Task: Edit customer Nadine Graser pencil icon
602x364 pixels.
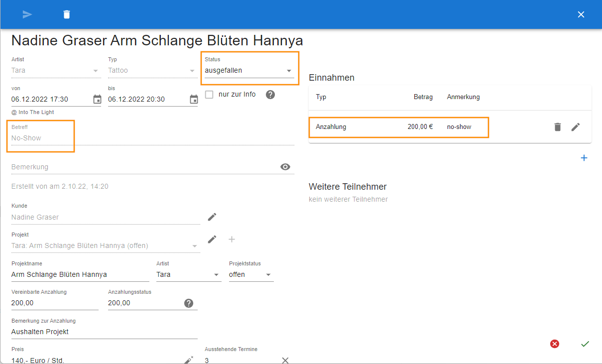Action: click(212, 217)
